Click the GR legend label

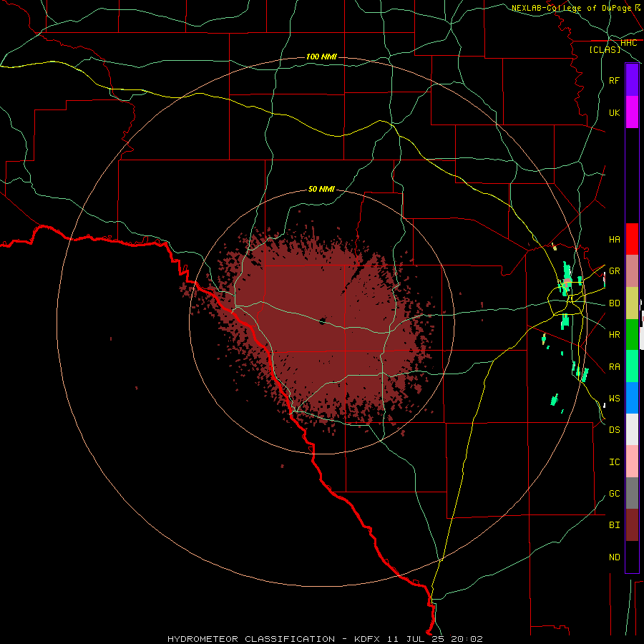614,271
